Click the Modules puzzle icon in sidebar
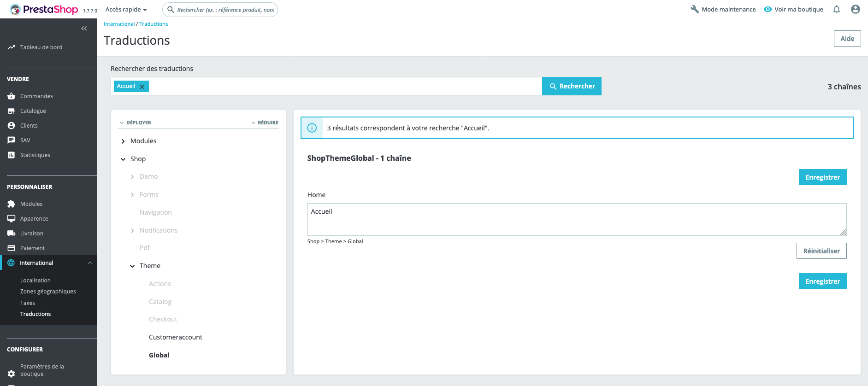 coord(12,204)
